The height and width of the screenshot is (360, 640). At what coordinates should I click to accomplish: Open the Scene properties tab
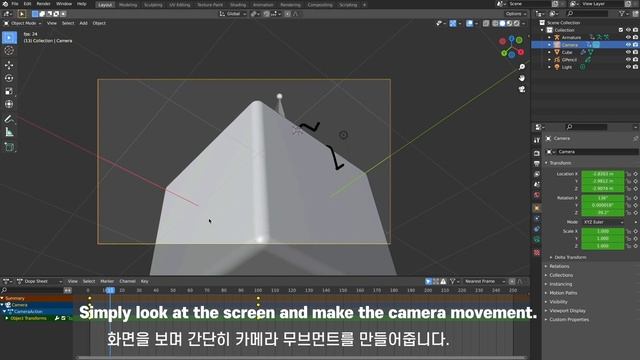(x=537, y=184)
